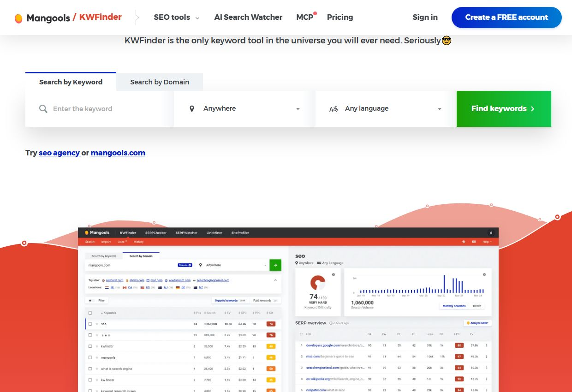Click the star icon next to seo row

tap(96, 324)
